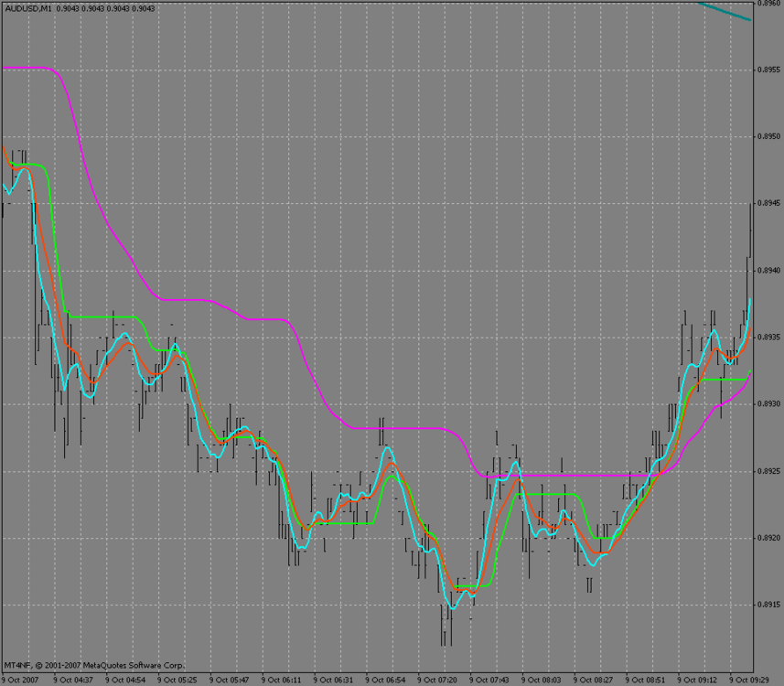
Task: Click the 0.8945 price axis label
Action: click(768, 203)
